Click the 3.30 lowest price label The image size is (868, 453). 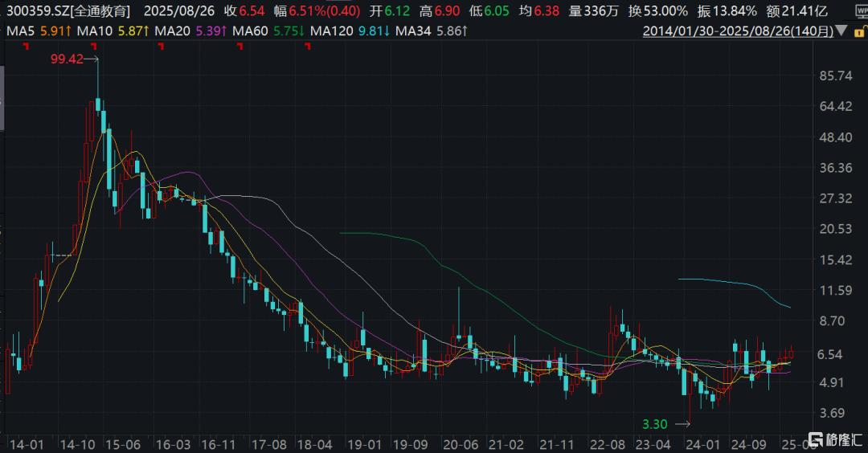655,424
